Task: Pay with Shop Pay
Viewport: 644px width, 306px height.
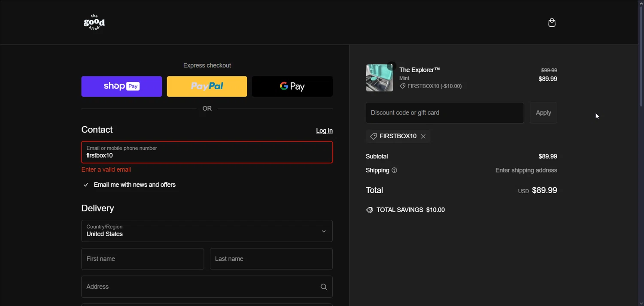Action: pyautogui.click(x=122, y=86)
